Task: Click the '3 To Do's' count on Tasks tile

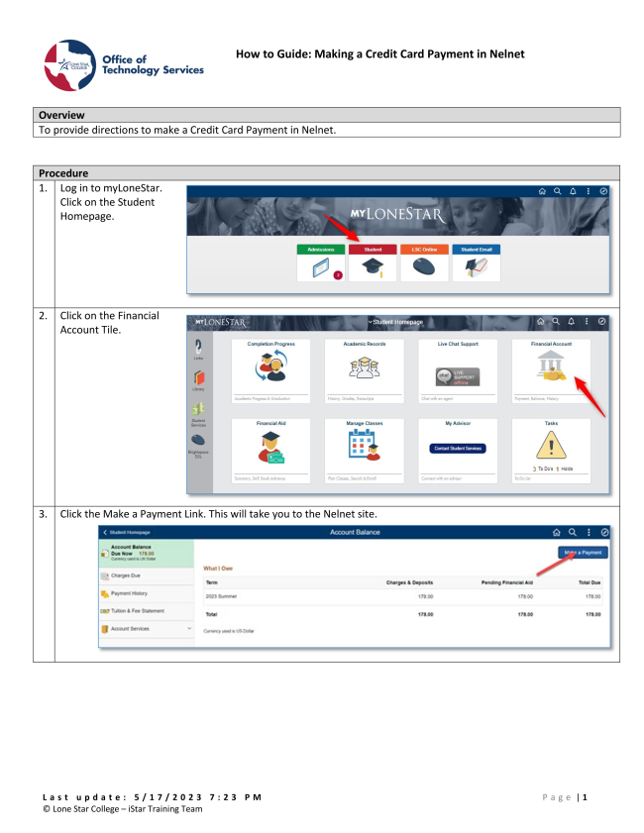Action: point(543,469)
